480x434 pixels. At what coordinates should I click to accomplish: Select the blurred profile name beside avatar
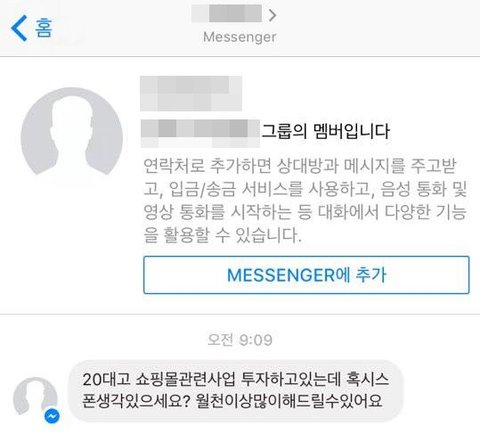(191, 94)
